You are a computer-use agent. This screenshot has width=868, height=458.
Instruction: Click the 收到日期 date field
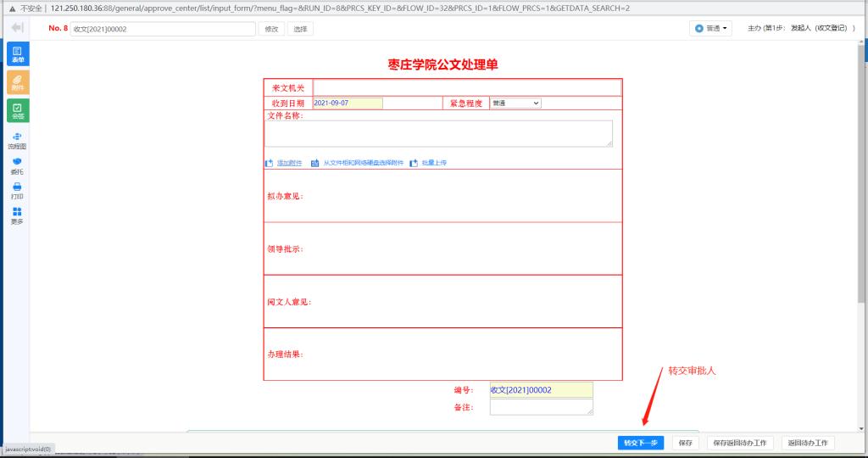tap(348, 103)
